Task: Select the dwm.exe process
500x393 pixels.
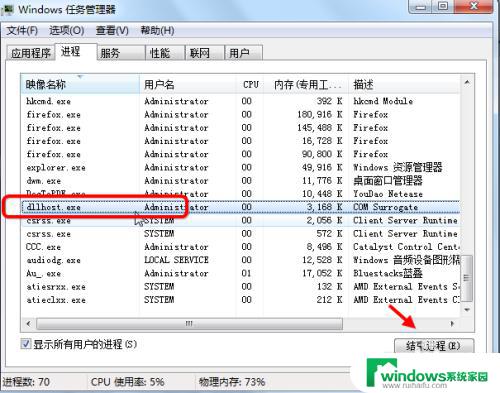Action: click(241, 181)
